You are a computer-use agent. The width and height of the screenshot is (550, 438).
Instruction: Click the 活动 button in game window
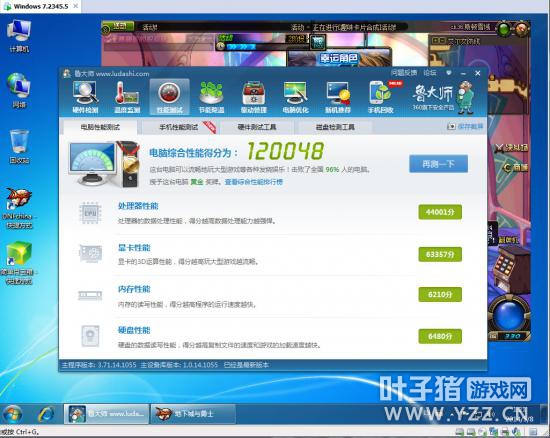(119, 26)
